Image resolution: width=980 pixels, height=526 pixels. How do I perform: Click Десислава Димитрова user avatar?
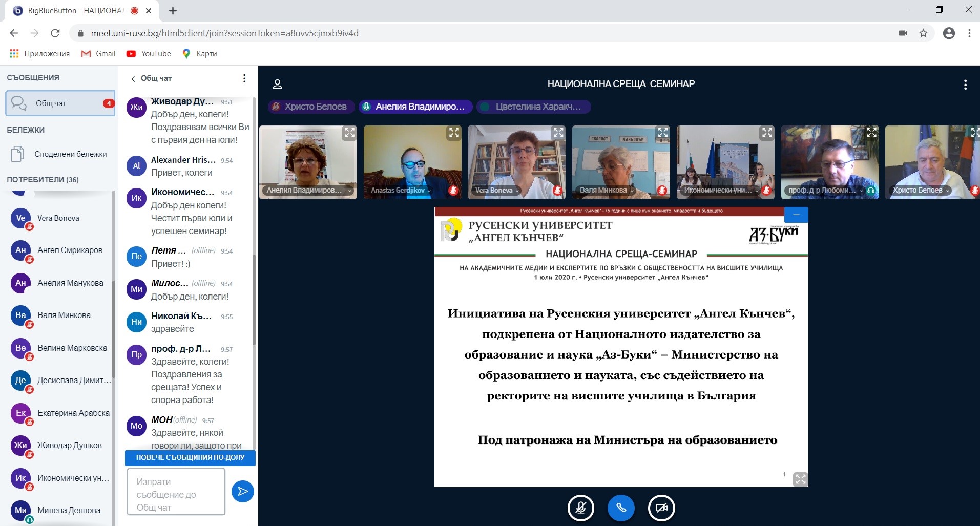[x=20, y=381]
